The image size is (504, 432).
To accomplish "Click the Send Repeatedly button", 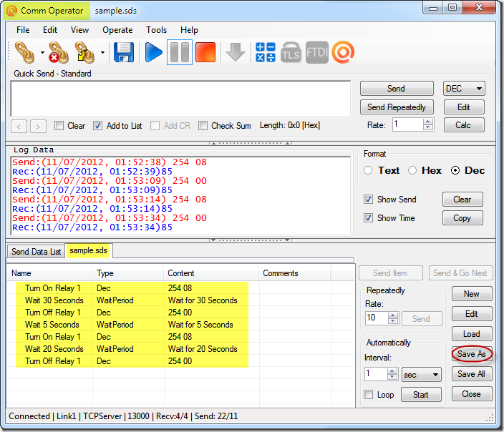I will (397, 107).
